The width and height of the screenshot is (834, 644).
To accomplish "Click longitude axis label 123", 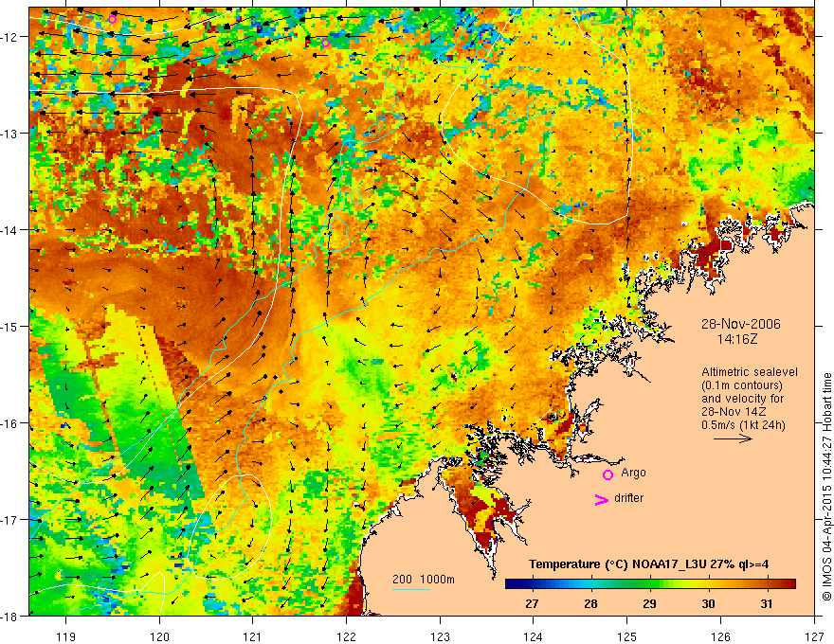I will [440, 636].
